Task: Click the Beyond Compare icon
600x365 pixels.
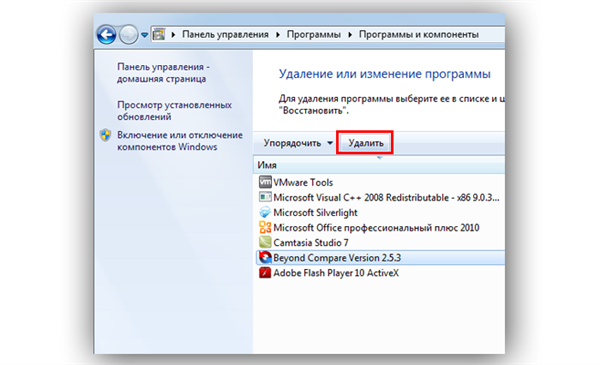Action: coord(265,257)
